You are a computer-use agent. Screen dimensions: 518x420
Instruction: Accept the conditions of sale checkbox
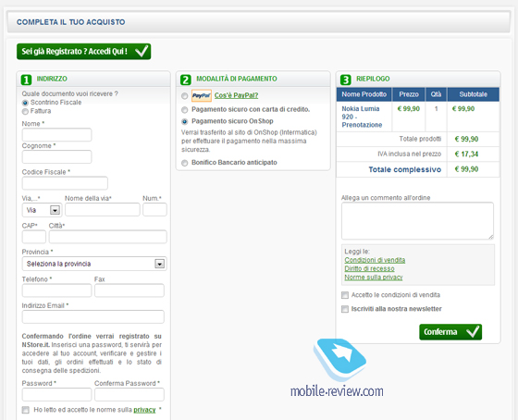[x=345, y=295]
